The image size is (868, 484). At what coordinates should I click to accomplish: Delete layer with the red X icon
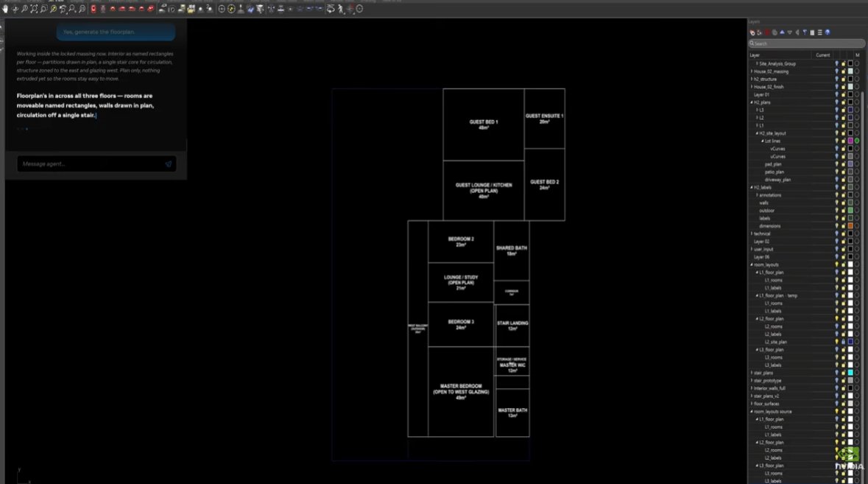tap(766, 32)
